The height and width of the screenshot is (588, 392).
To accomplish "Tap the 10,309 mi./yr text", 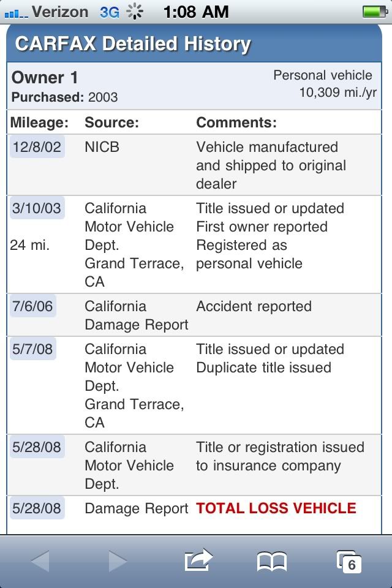I will [337, 92].
